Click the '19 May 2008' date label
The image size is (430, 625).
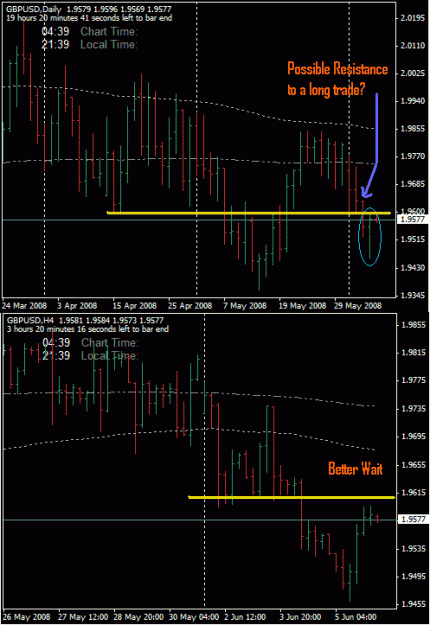(302, 306)
